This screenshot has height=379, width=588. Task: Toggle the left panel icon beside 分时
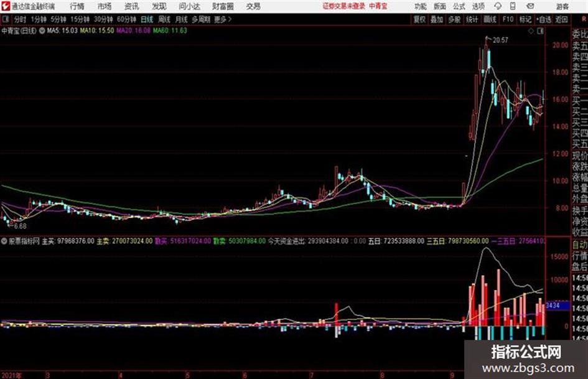(x=5, y=19)
